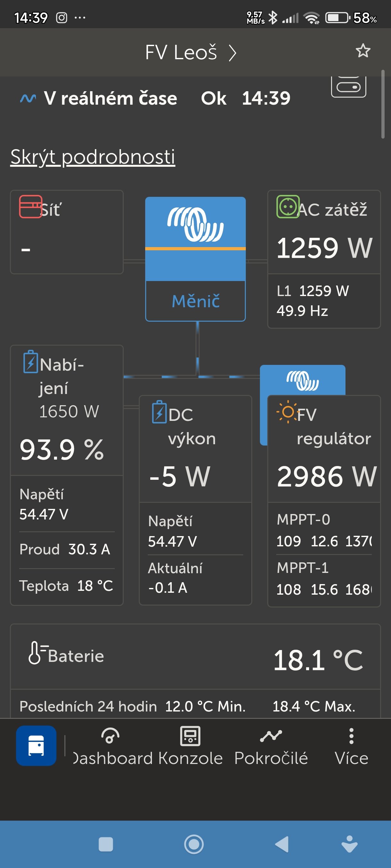Tap the blue installation list icon

point(36,746)
